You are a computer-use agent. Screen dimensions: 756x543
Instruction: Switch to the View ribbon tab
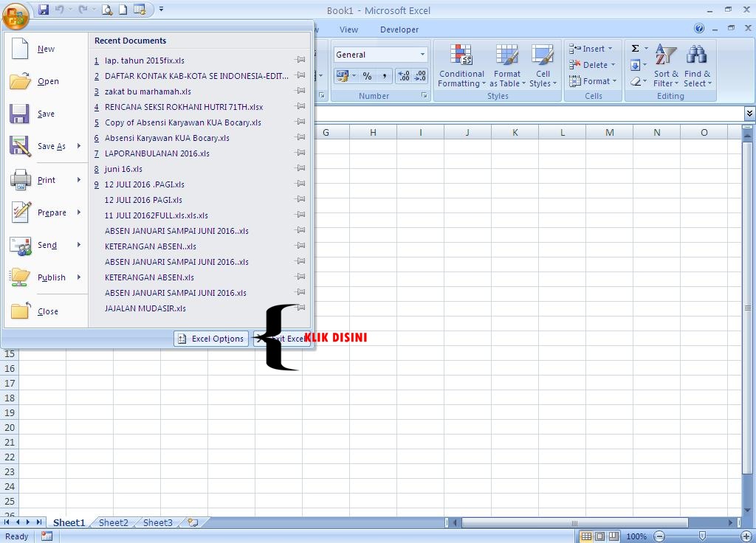(348, 30)
